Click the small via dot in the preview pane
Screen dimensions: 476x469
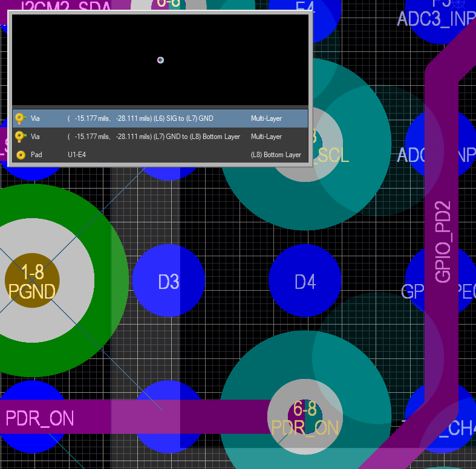(160, 60)
